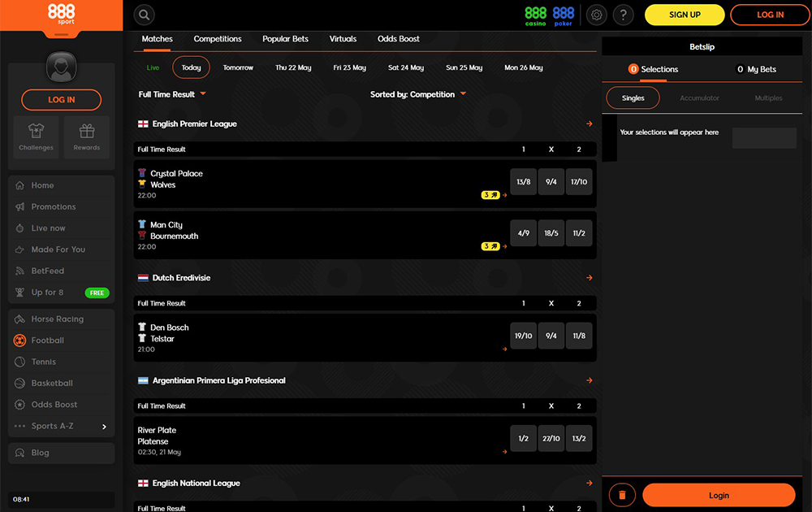Click the 888 sport logo
The image size is (812, 512).
(61, 15)
